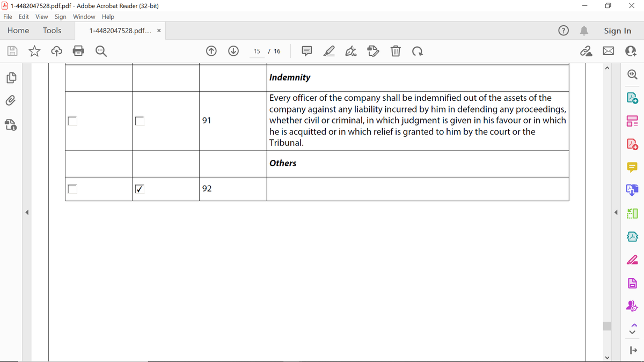Tick the second checkbox in row 91
Screen dimensions: 644x362
click(x=140, y=121)
